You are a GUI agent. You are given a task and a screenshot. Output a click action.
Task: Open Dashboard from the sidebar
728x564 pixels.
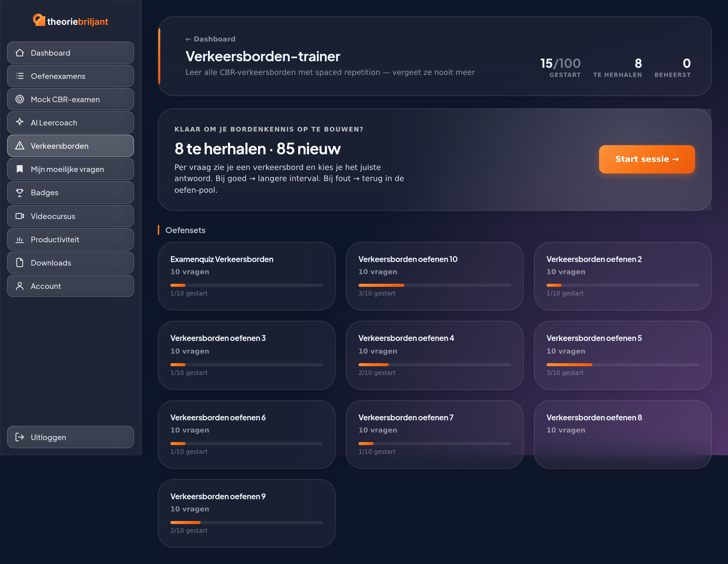pos(70,53)
